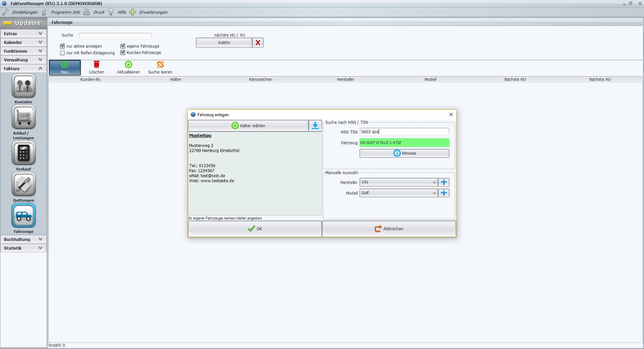Refresh list with the Aktualisieren icon

click(128, 65)
